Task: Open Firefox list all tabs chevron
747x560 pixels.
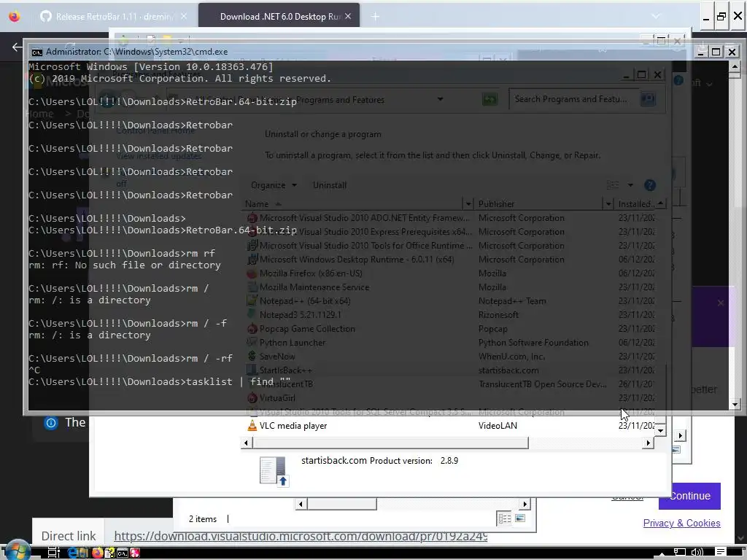Action: [x=656, y=17]
